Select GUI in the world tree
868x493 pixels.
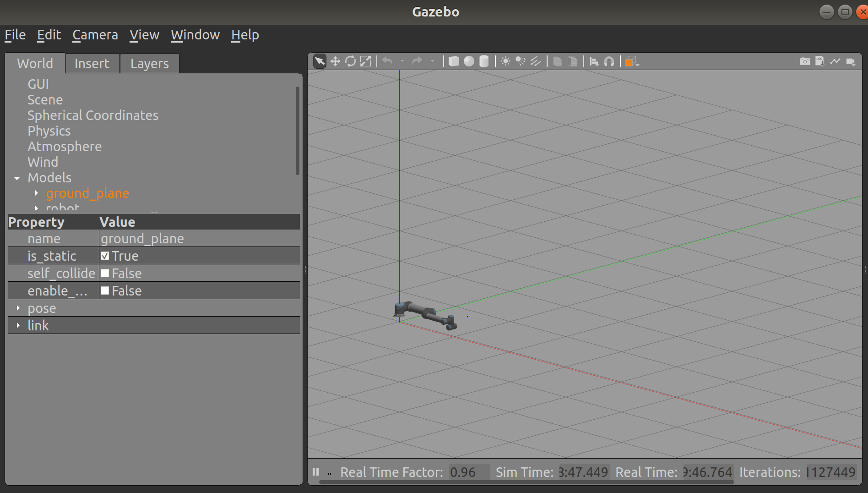[x=38, y=84]
